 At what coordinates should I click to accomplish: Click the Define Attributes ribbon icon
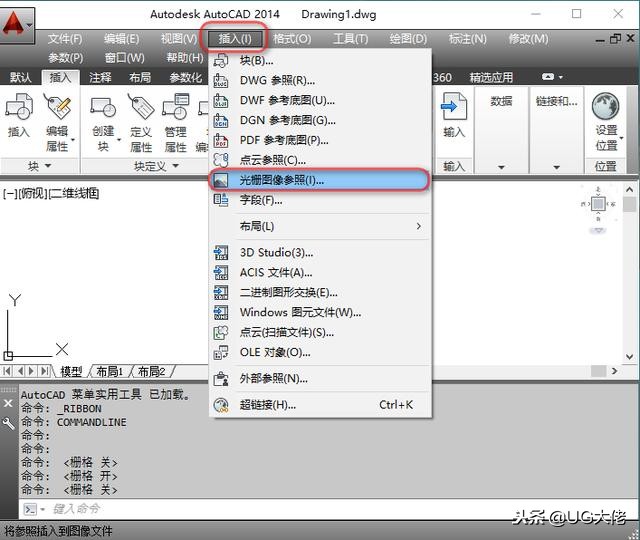pyautogui.click(x=141, y=107)
